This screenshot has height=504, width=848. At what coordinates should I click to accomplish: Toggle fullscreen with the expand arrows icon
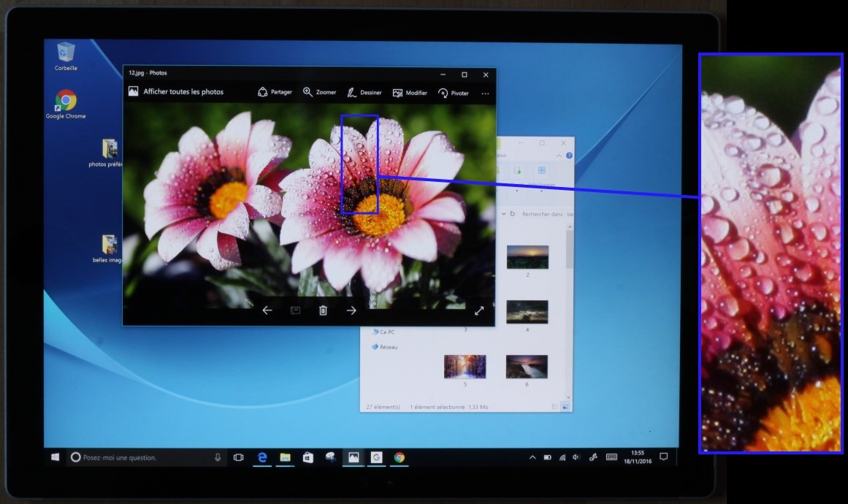[x=479, y=311]
